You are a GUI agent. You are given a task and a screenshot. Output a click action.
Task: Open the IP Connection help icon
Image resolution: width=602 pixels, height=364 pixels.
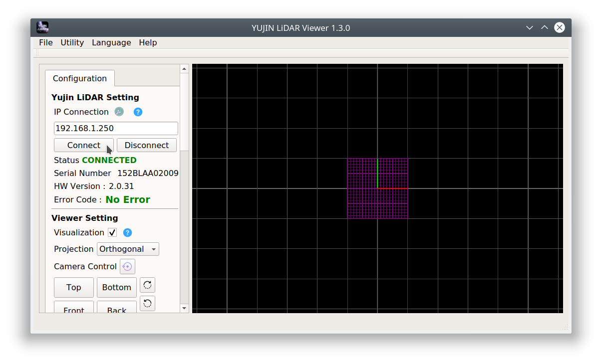(138, 112)
